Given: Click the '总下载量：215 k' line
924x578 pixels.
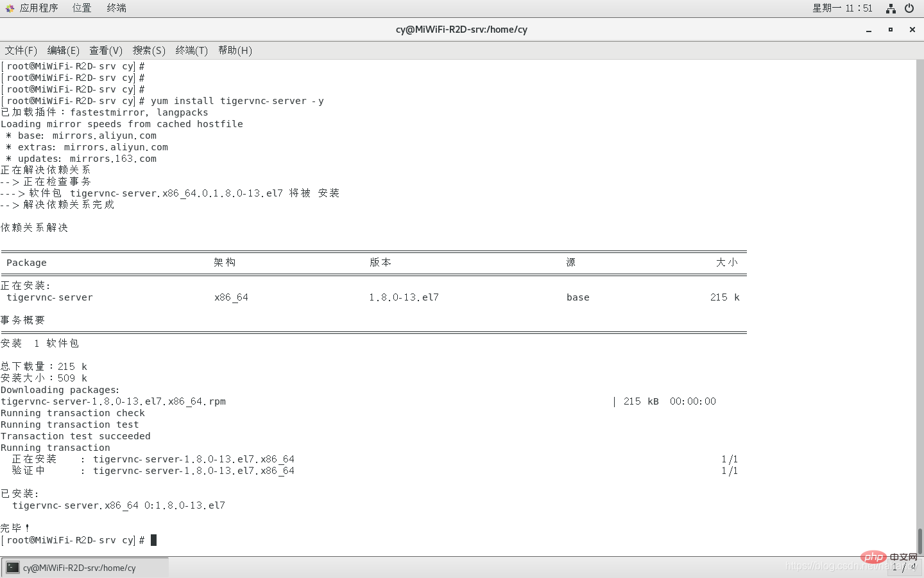Looking at the screenshot, I should [x=44, y=367].
